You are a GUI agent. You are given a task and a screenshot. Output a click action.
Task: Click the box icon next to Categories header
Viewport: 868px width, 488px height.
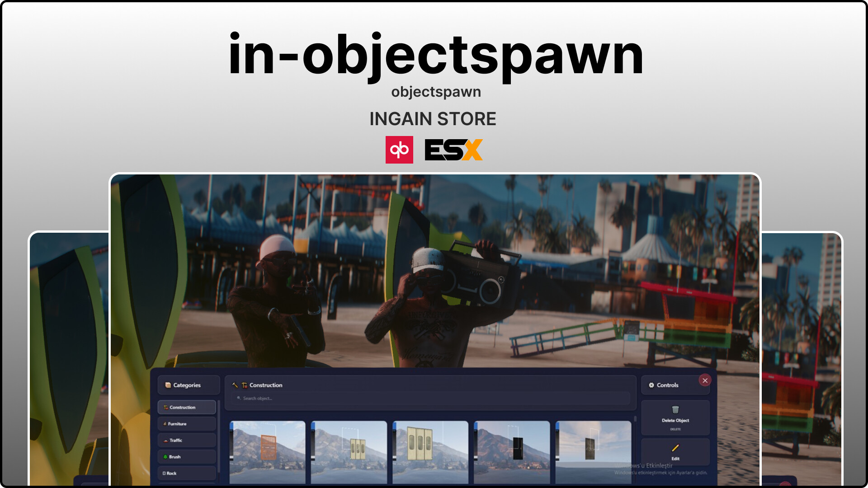tap(168, 385)
